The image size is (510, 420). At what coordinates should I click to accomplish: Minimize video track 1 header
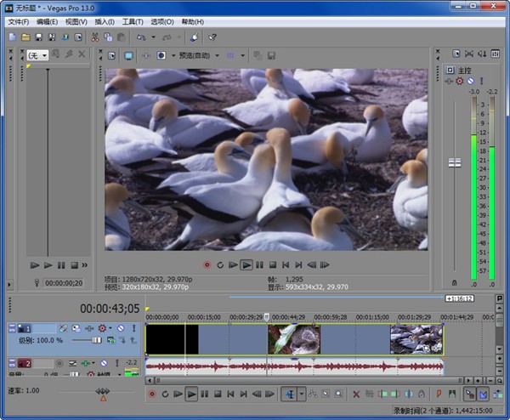(x=12, y=328)
